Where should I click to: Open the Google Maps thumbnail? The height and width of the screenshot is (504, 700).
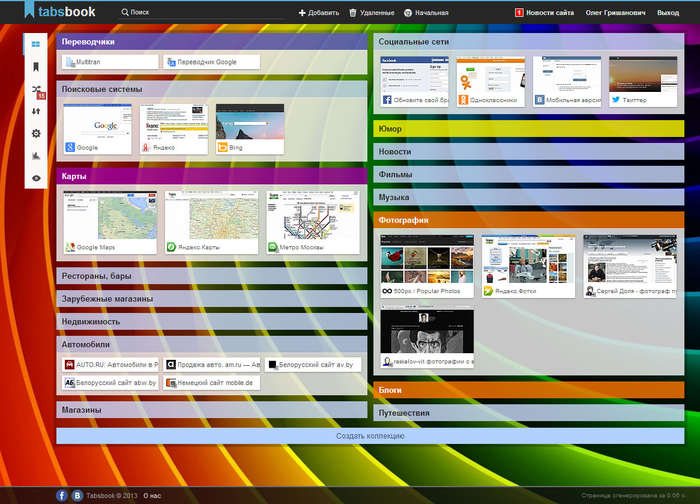[x=110, y=222]
